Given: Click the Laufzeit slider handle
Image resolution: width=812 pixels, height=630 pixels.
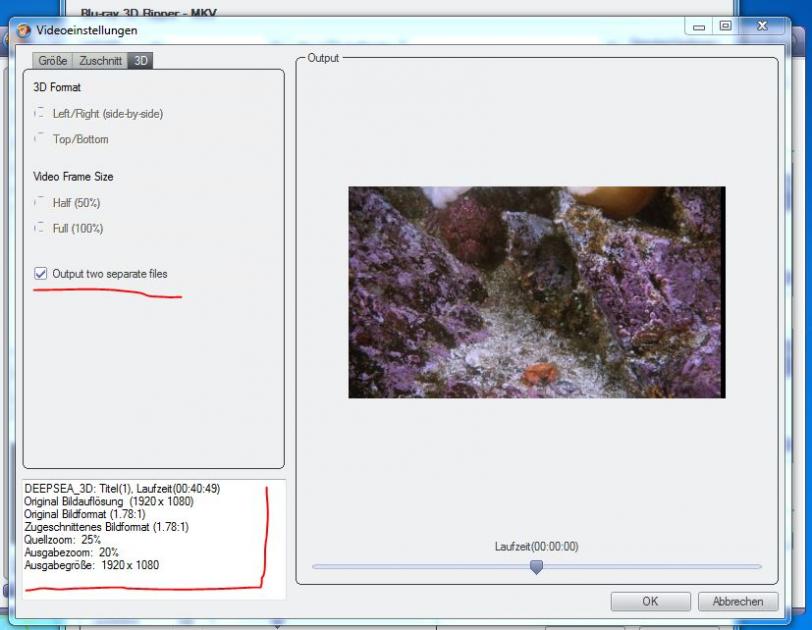Looking at the screenshot, I should [x=536, y=566].
